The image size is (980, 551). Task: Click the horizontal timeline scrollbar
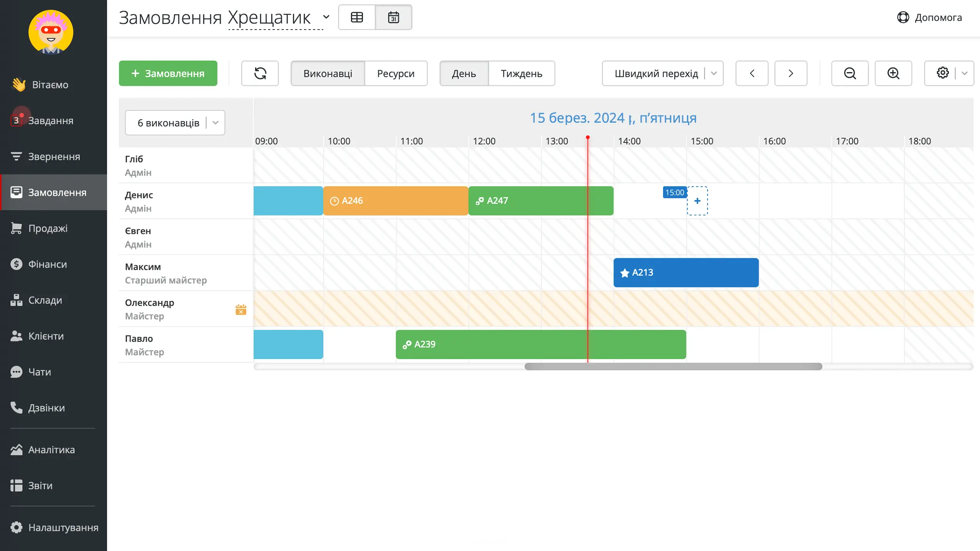[673, 367]
